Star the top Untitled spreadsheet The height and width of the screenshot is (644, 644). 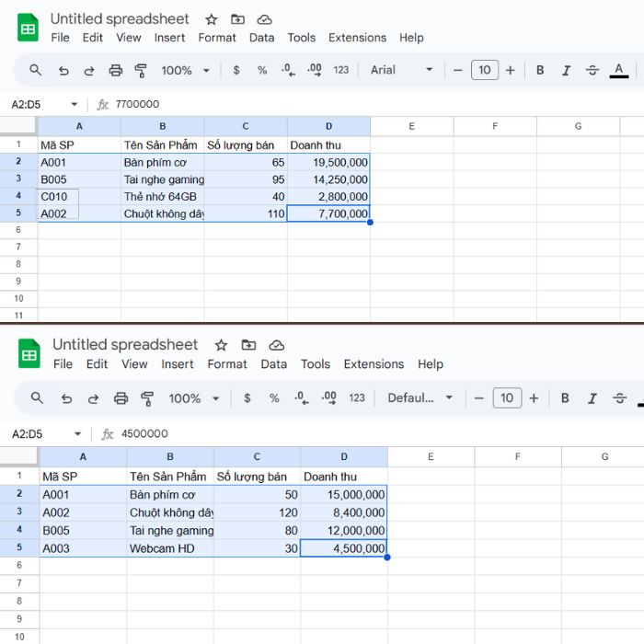(x=211, y=19)
